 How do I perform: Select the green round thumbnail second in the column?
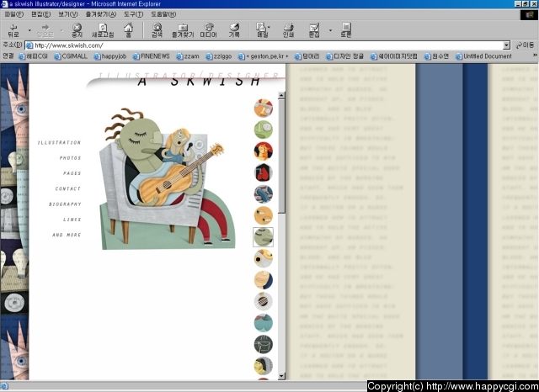pyautogui.click(x=264, y=130)
